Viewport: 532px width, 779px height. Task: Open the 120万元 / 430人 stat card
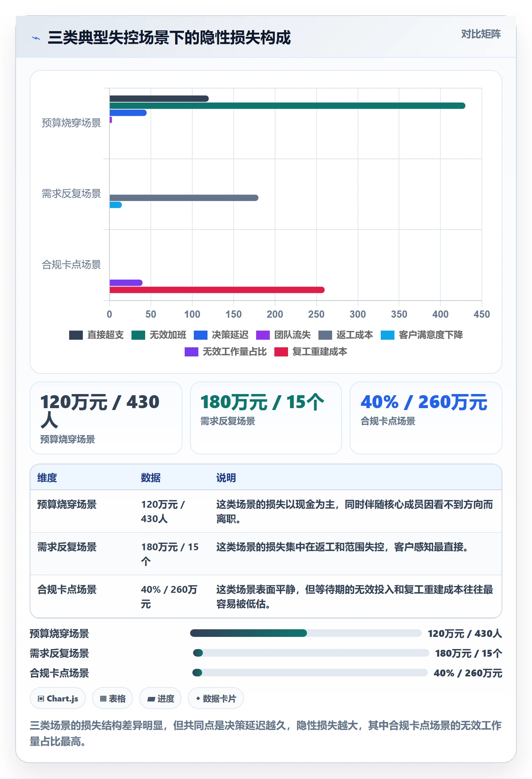click(x=106, y=418)
